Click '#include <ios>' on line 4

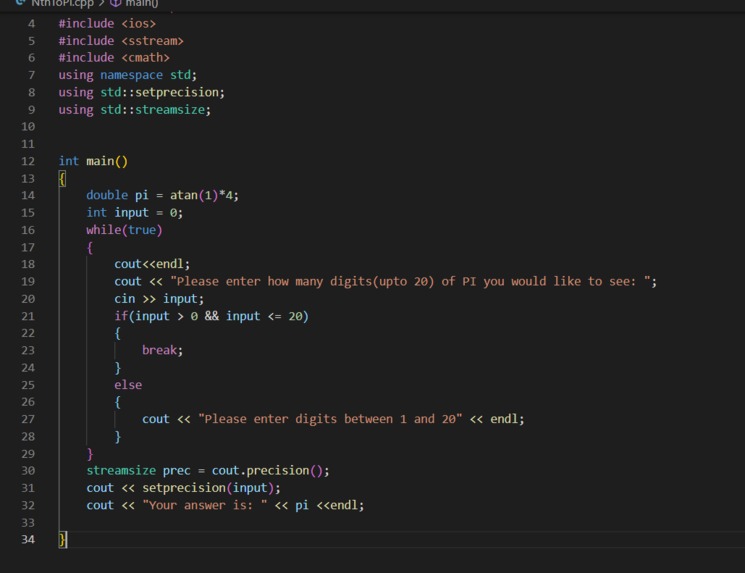click(x=107, y=23)
